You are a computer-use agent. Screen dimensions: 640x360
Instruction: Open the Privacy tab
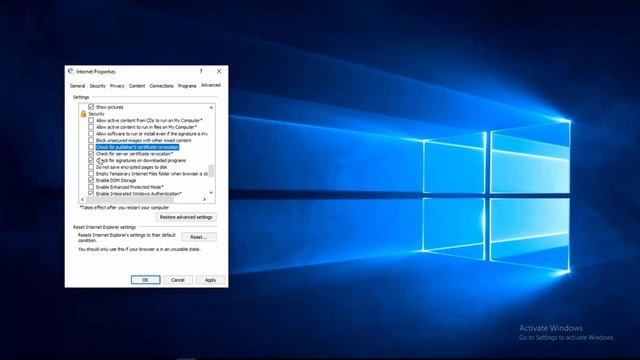[117, 86]
